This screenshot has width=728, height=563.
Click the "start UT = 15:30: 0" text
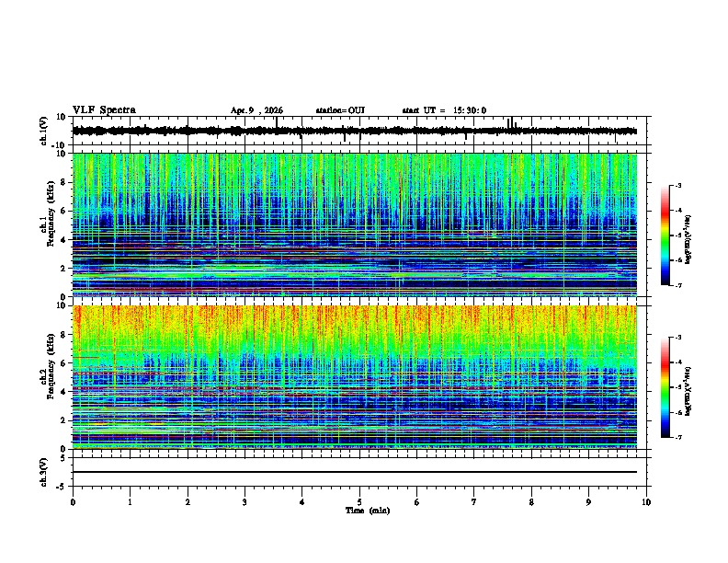pyautogui.click(x=444, y=110)
